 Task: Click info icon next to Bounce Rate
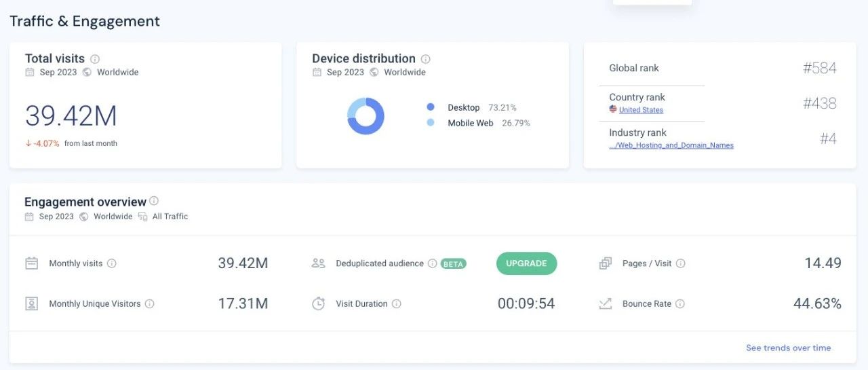click(x=680, y=304)
